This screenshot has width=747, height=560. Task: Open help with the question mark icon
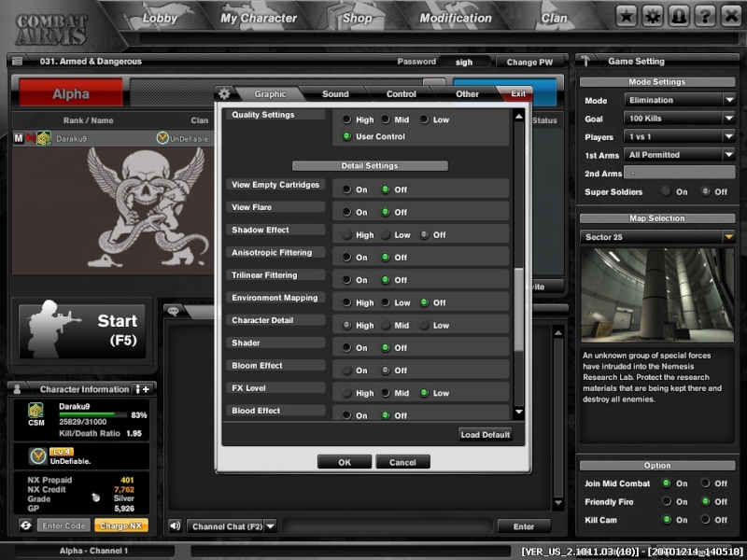tap(705, 16)
